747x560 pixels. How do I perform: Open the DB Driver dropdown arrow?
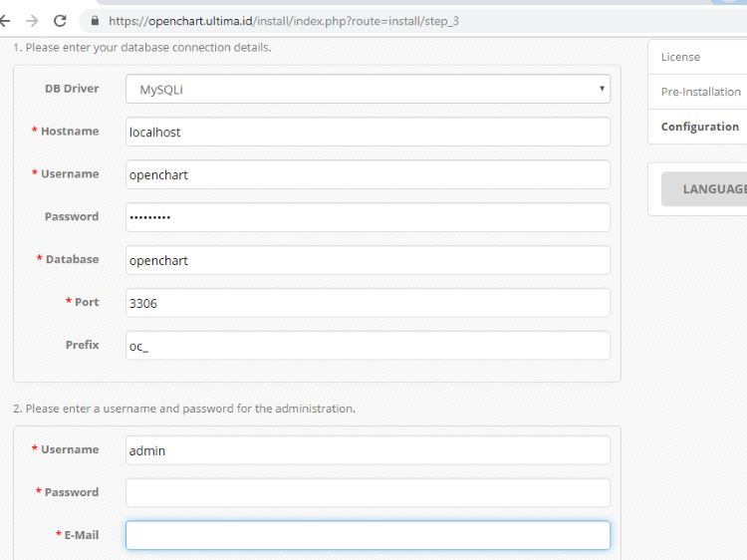[602, 89]
